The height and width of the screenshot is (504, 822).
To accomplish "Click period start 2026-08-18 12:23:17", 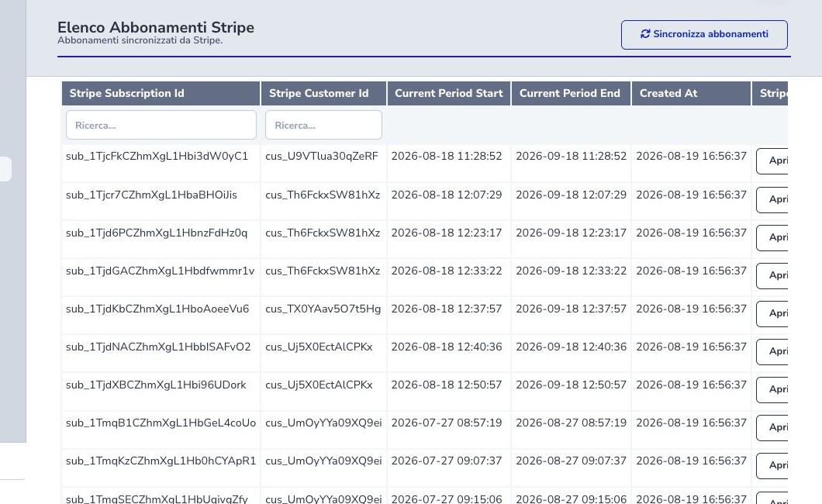I will (447, 233).
